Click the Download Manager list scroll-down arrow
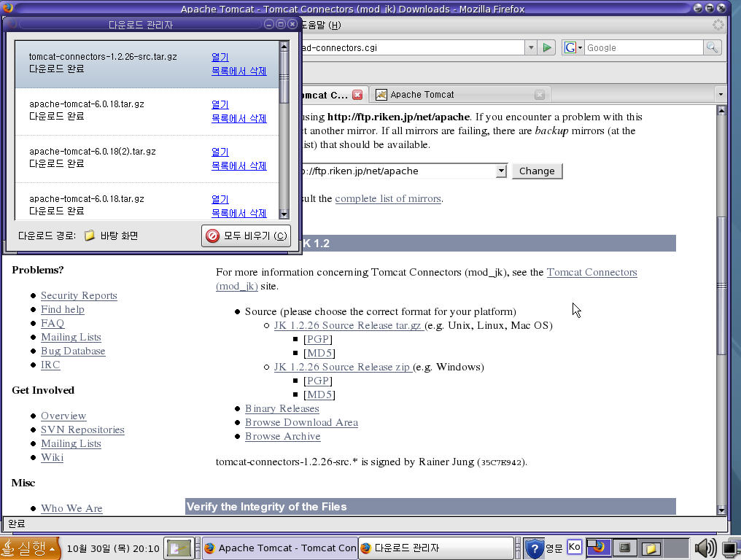This screenshot has width=741, height=560. [x=284, y=214]
